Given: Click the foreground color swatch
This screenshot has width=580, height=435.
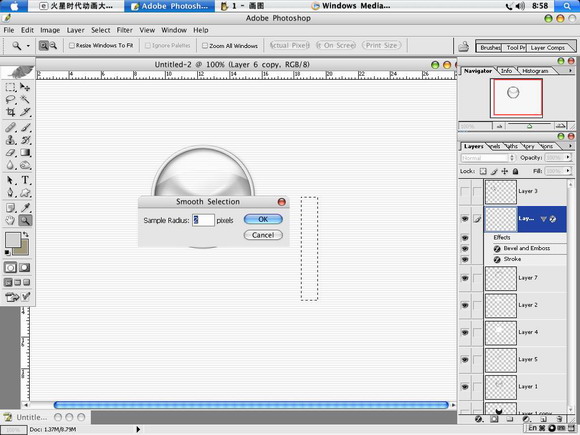Looking at the screenshot, I should 13,240.
